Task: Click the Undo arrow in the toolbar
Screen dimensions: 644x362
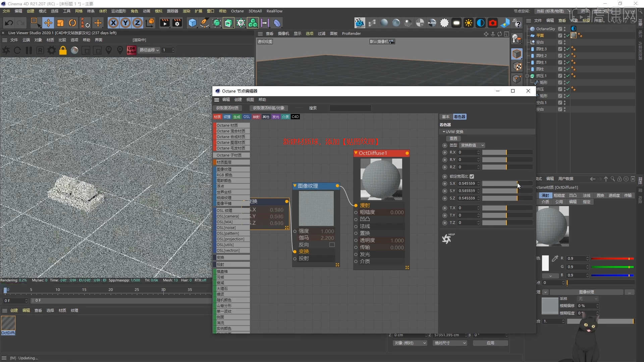Action: pyautogui.click(x=9, y=23)
